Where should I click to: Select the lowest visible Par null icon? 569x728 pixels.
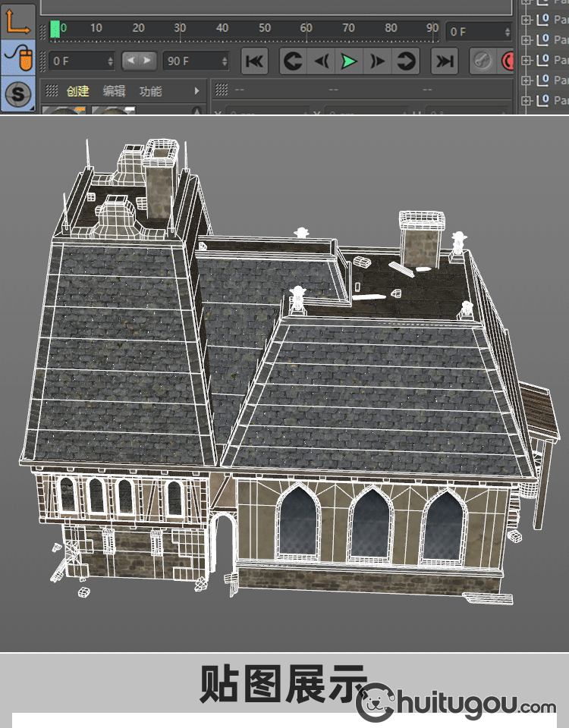click(542, 100)
